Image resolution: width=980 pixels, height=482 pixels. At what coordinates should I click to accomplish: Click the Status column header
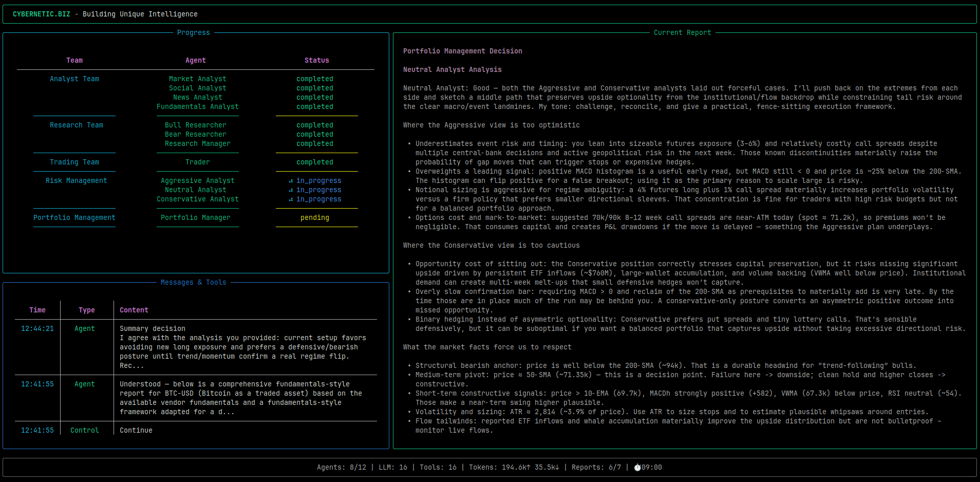(x=317, y=61)
